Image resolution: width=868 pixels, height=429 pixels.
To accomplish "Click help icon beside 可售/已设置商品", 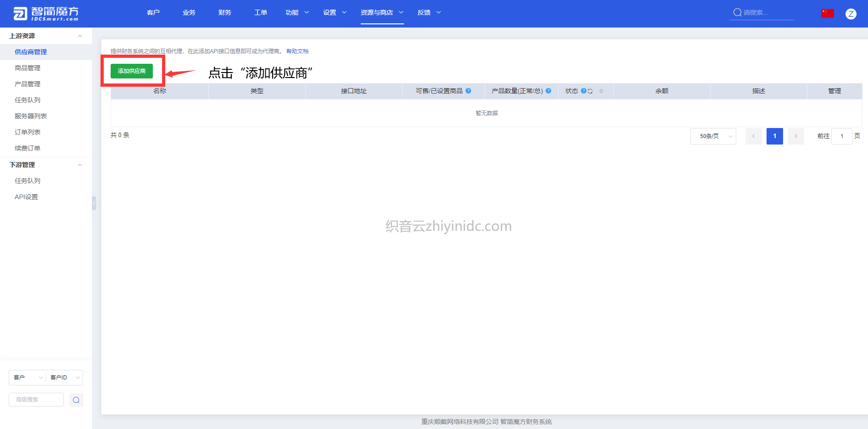I will coord(468,91).
